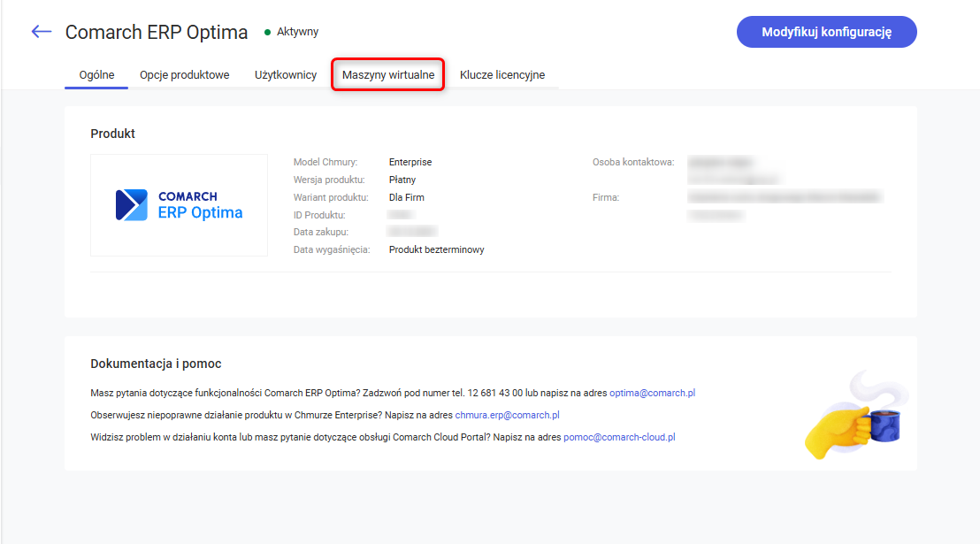Click the Comarch ERP Optima page title
The width and height of the screenshot is (980, 544).
(157, 32)
